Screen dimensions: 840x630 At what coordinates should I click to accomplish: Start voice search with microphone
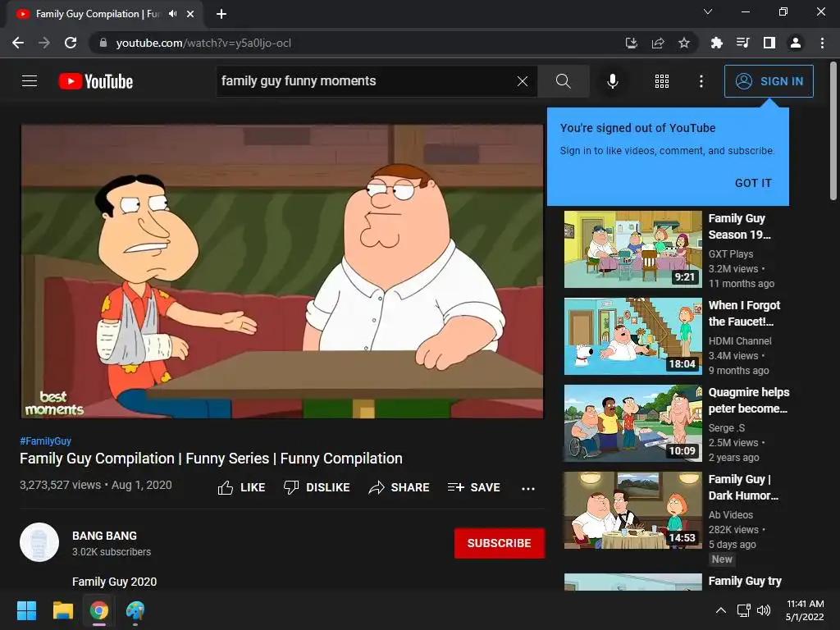click(x=612, y=81)
